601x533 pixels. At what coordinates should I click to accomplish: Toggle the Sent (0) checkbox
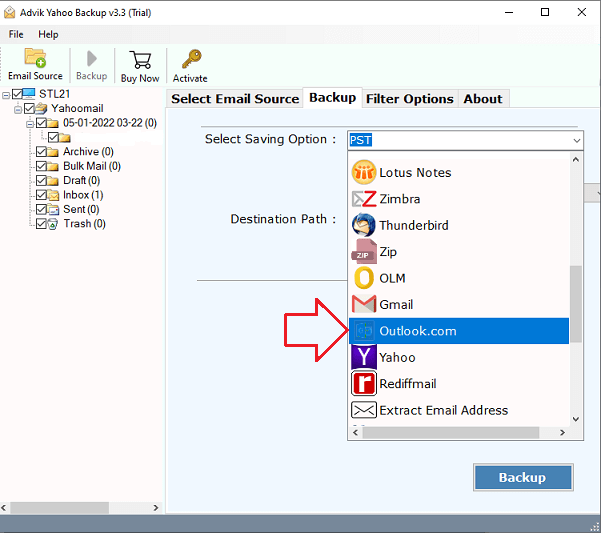(x=41, y=210)
